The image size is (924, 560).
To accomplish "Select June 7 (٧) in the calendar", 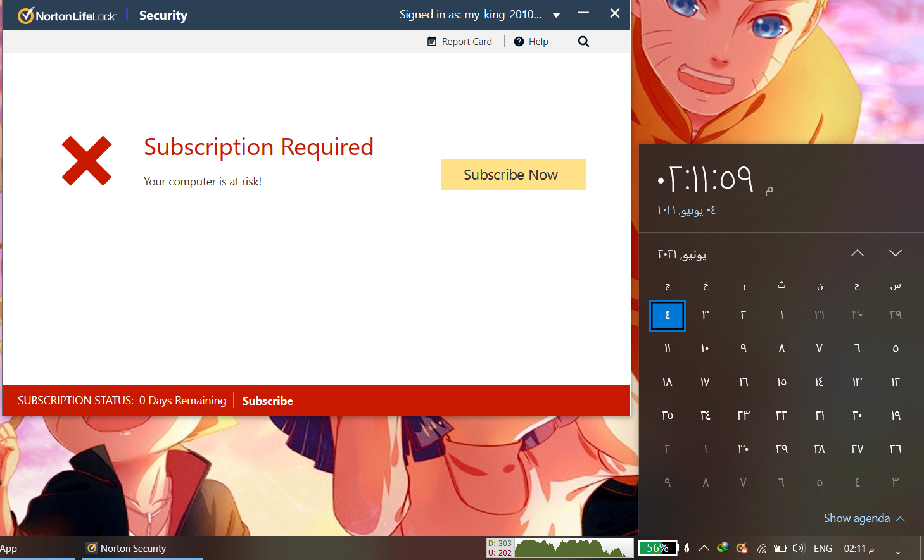I will coord(820,349).
